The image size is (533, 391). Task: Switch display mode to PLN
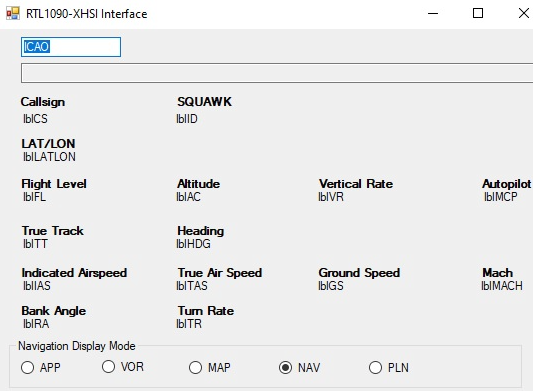point(389,368)
